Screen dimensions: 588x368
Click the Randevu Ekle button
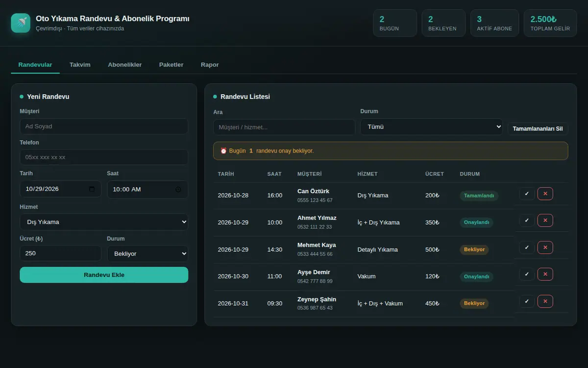104,275
